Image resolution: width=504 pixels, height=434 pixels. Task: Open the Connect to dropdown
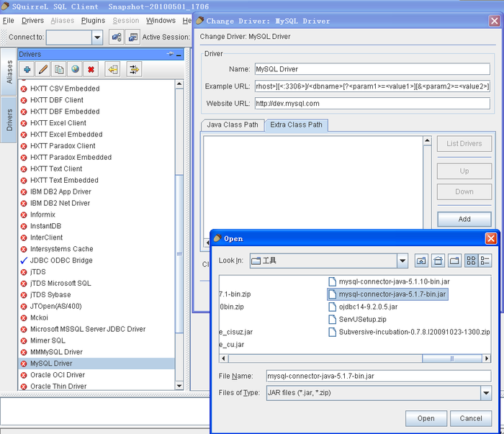96,37
